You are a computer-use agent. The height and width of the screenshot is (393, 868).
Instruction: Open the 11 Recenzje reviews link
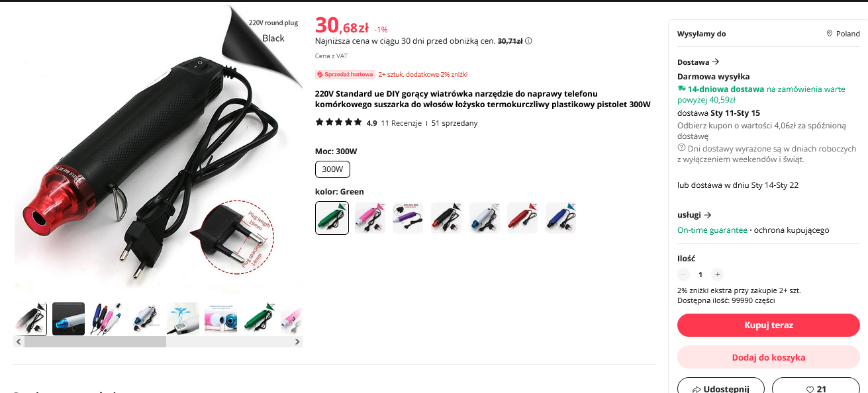point(401,123)
